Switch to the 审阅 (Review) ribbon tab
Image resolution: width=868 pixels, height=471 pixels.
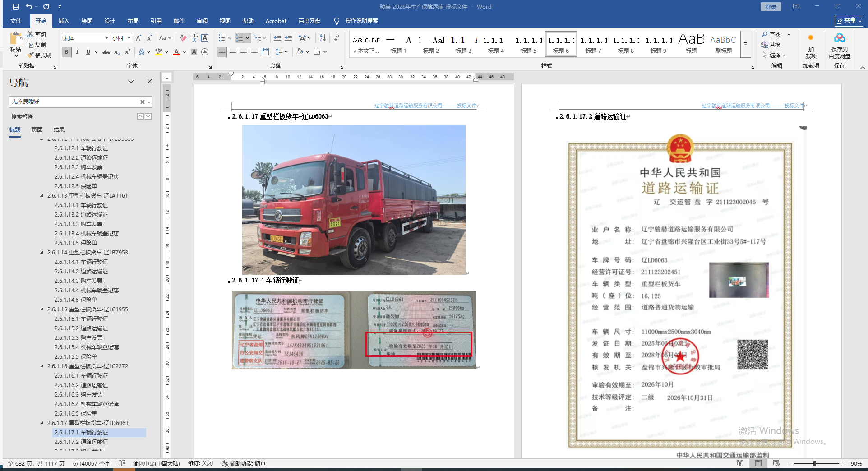point(202,21)
